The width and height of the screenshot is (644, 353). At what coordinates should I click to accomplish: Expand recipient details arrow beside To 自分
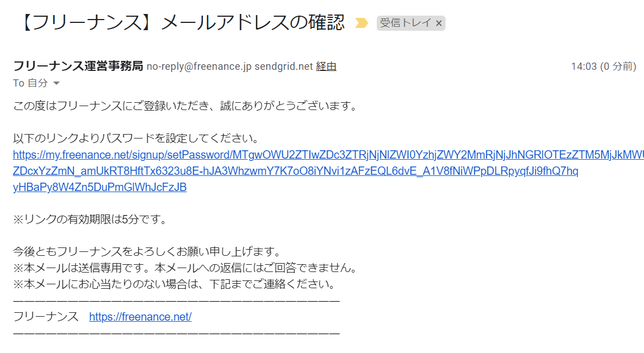point(56,83)
